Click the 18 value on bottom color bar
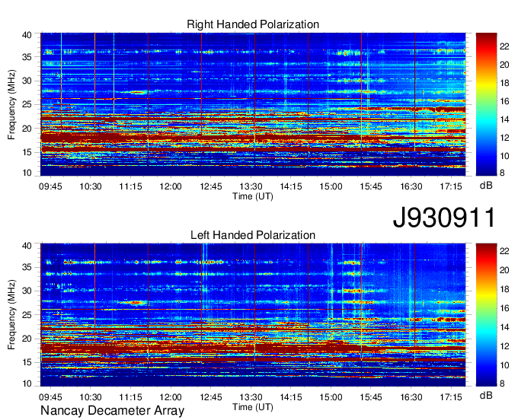Viewport: 518px width, 420px height. [504, 289]
